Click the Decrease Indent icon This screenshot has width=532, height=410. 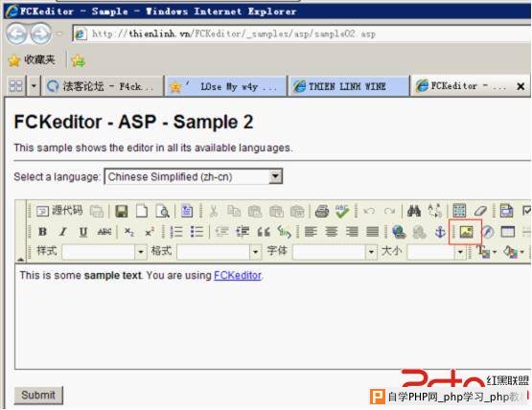[221, 232]
